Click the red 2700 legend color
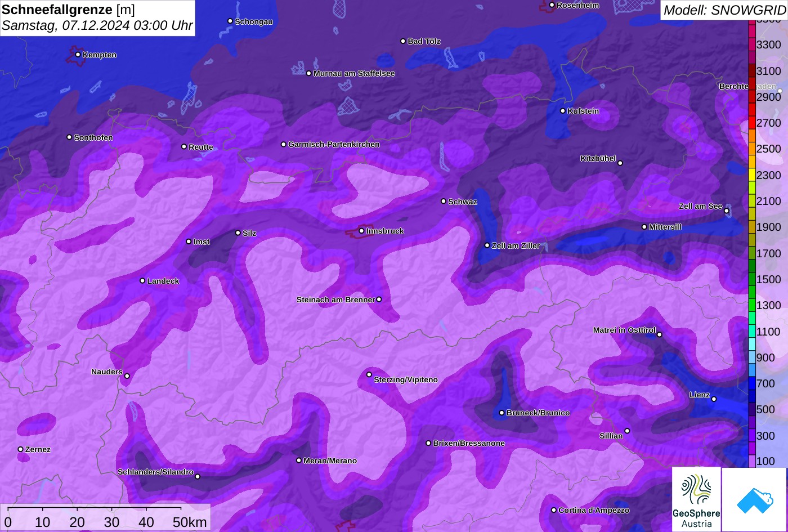 click(x=752, y=123)
